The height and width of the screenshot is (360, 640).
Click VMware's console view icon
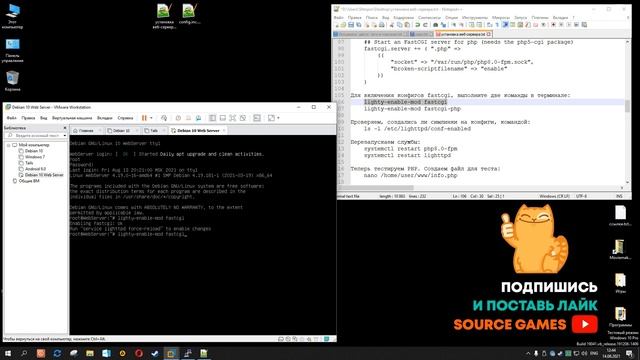[x=257, y=118]
